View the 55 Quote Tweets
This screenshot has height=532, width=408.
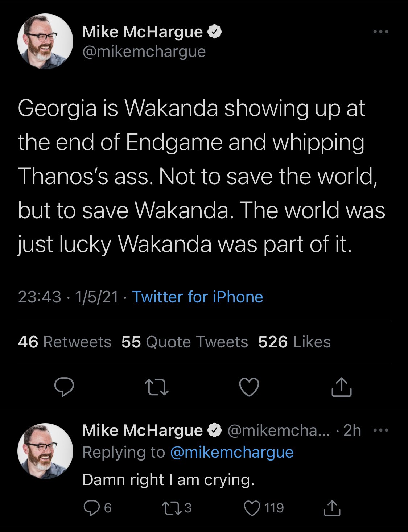tap(185, 342)
